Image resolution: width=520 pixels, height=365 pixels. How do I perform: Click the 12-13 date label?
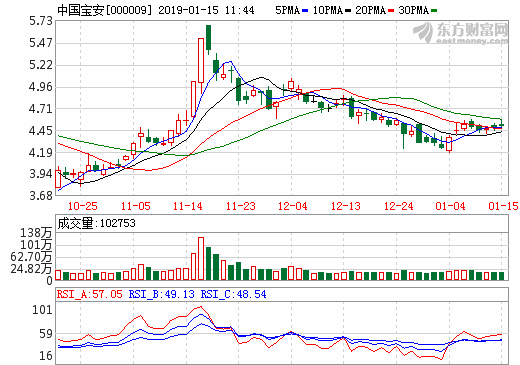click(x=346, y=206)
